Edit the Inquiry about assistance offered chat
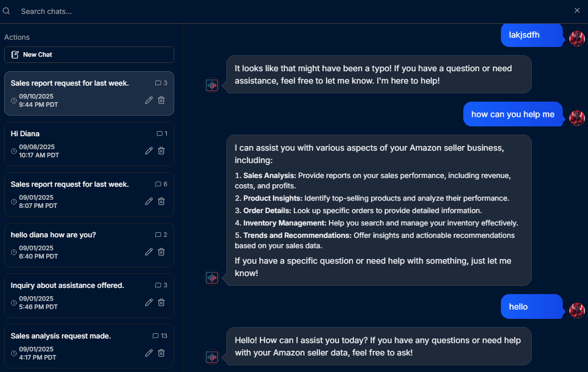Image resolution: width=588 pixels, height=372 pixels. pyautogui.click(x=149, y=302)
